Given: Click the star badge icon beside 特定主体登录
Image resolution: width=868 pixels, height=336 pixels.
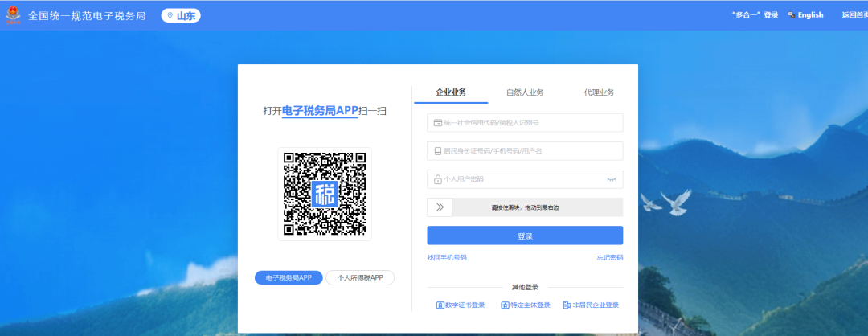Looking at the screenshot, I should [x=505, y=305].
